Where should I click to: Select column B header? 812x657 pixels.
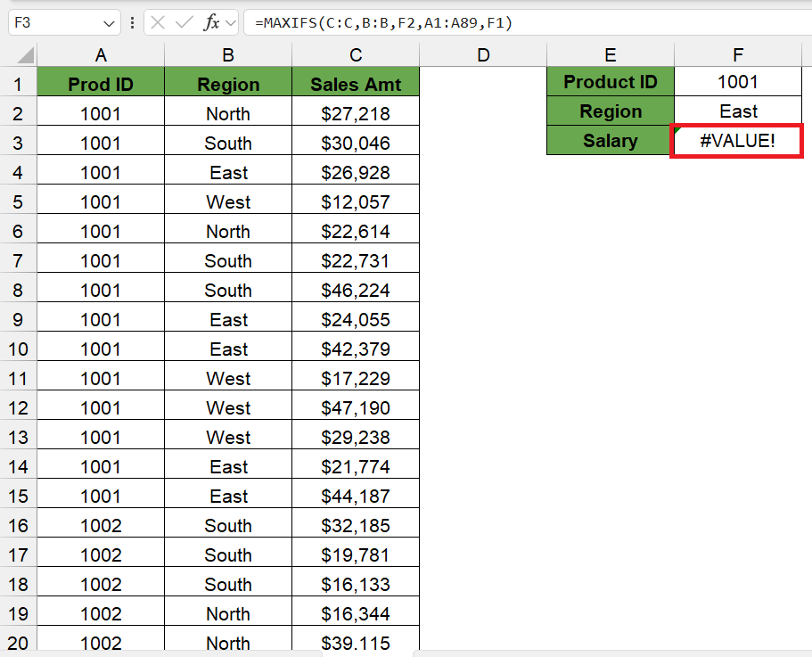[228, 55]
